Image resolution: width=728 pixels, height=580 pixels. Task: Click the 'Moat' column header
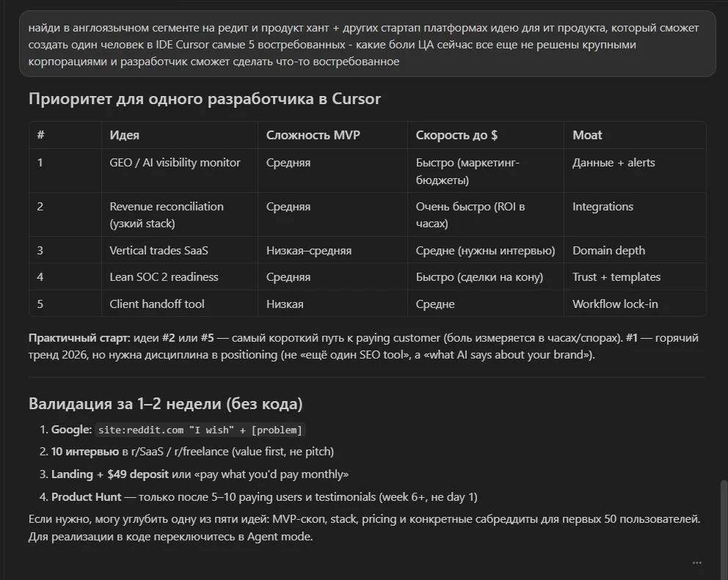point(635,135)
